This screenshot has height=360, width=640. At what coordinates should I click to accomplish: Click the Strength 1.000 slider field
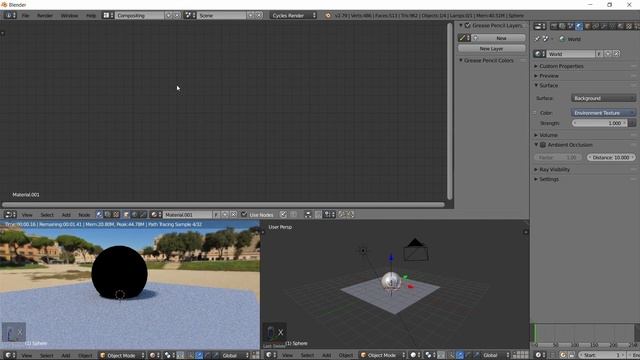[600, 123]
